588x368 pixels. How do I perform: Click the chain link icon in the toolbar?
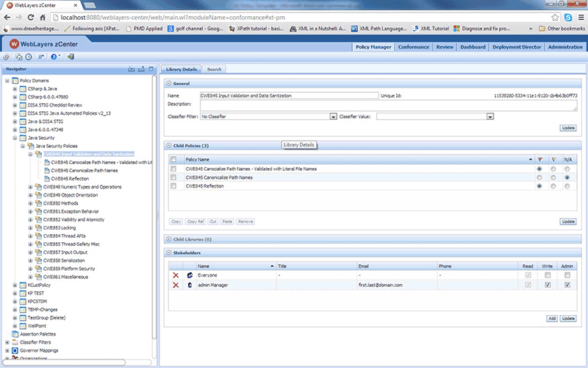pyautogui.click(x=7, y=57)
